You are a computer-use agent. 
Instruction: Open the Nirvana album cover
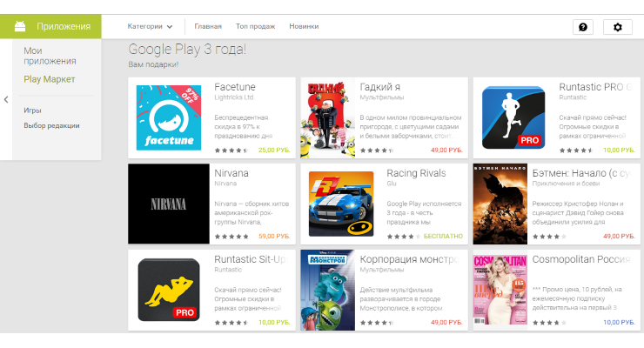(x=168, y=204)
